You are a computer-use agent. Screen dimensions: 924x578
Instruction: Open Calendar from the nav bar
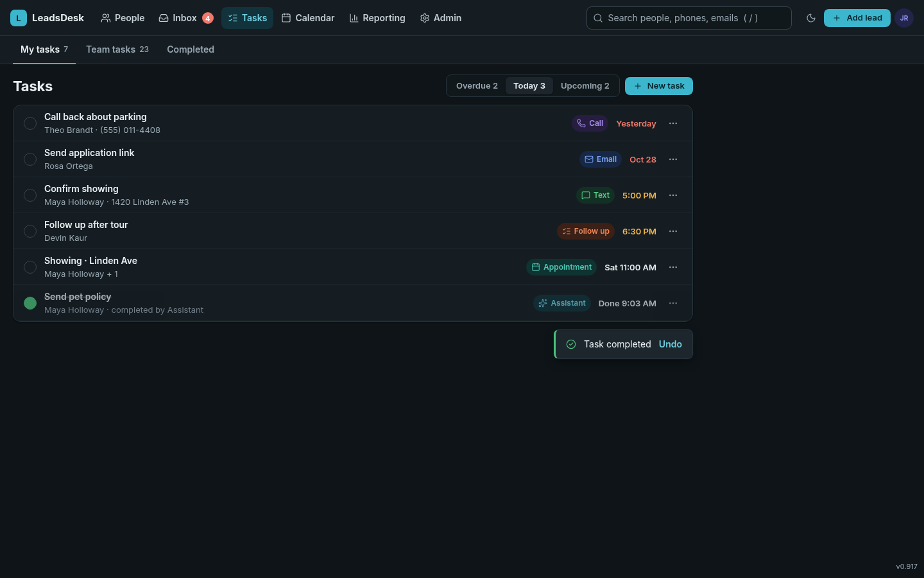click(x=308, y=18)
